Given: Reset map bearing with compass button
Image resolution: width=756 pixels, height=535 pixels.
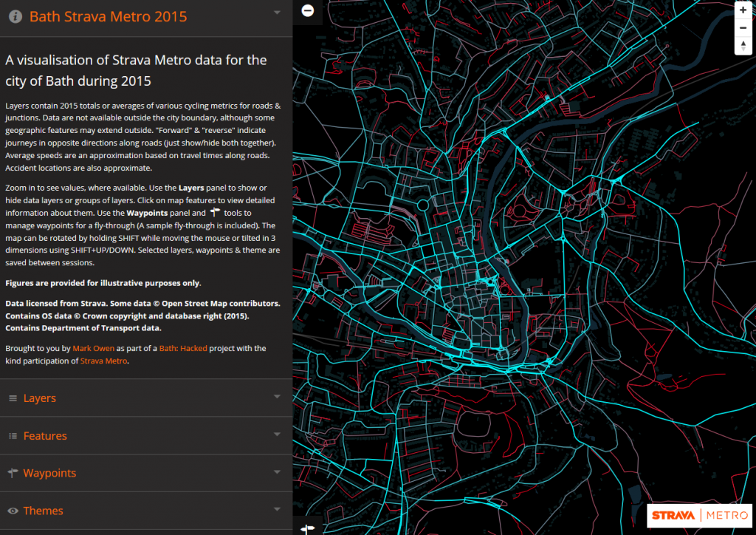Looking at the screenshot, I should [743, 46].
